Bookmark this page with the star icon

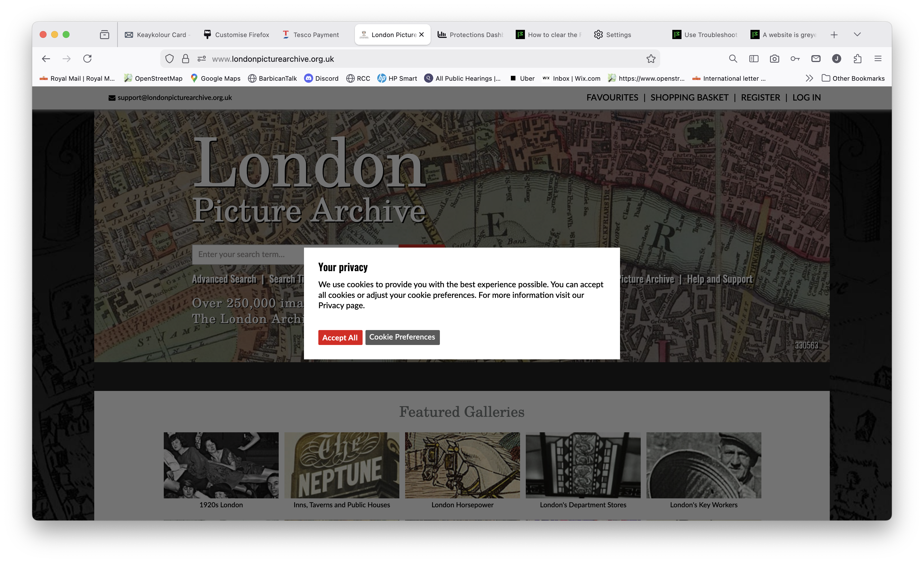[x=651, y=59]
